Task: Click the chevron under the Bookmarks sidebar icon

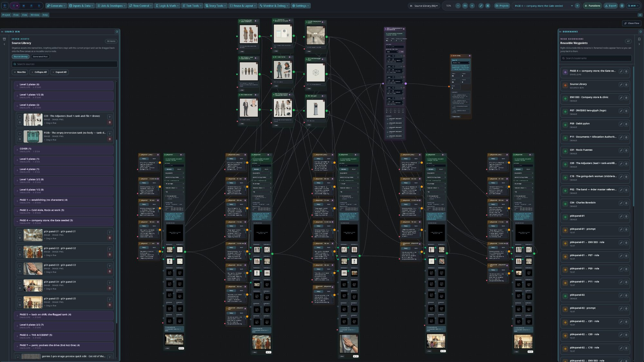Action: pos(639,44)
